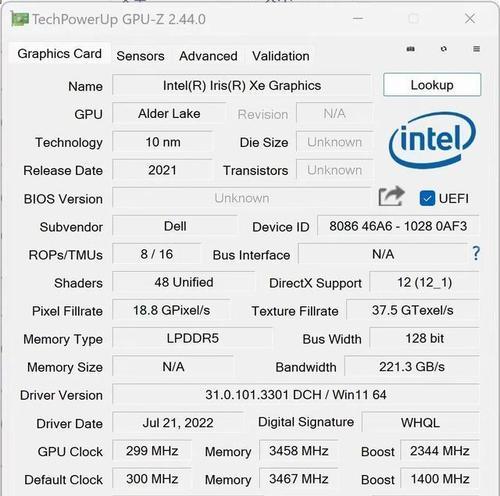Click the Bus Interface question mark icon

(x=476, y=253)
